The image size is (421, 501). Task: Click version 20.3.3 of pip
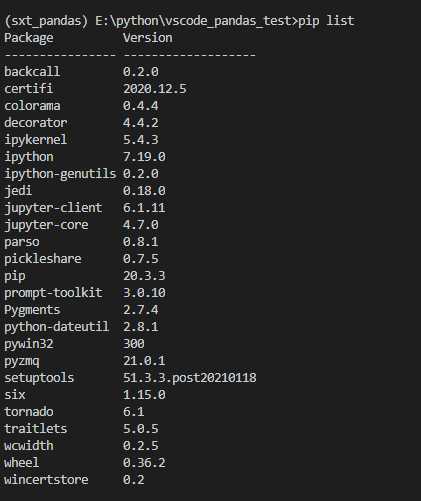coord(144,276)
